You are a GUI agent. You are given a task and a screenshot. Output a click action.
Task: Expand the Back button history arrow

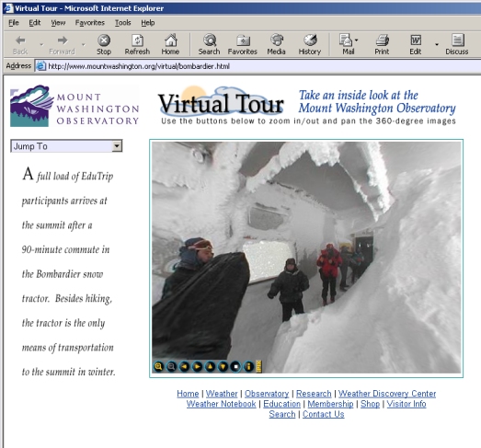point(41,45)
